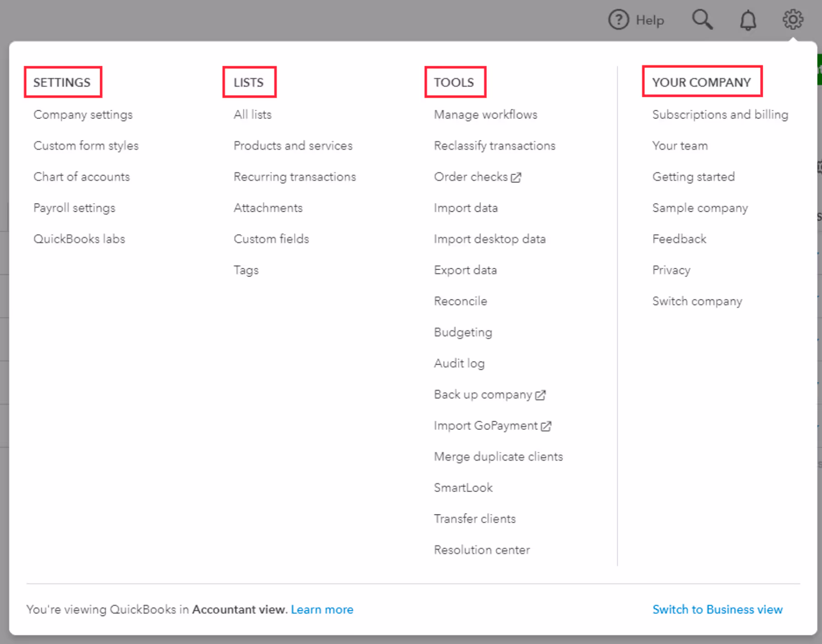Open SmartLook
The width and height of the screenshot is (822, 644).
463,488
